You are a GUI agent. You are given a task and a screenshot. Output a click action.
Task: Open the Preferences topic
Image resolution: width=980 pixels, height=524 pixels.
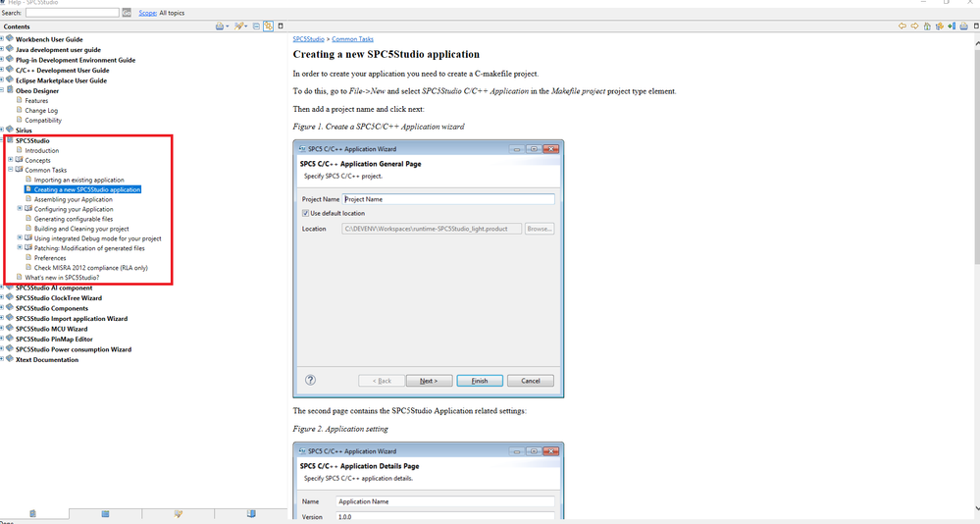(x=50, y=258)
